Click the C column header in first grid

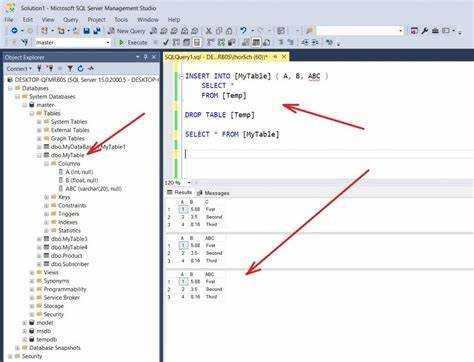(207, 202)
